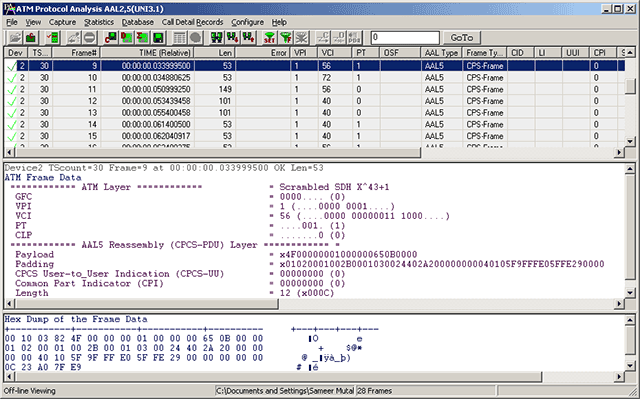Click the hex dump pane right scroll arrow
This screenshot has width=640, height=399.
point(620,376)
